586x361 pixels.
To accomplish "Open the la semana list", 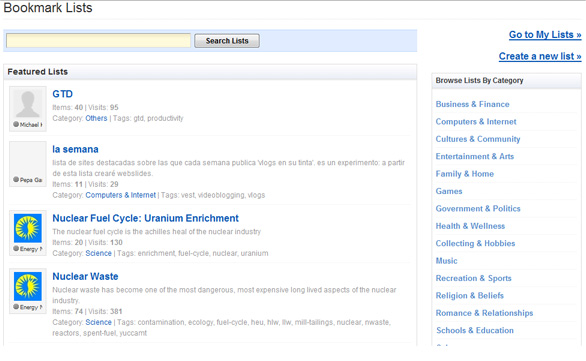I will point(75,149).
